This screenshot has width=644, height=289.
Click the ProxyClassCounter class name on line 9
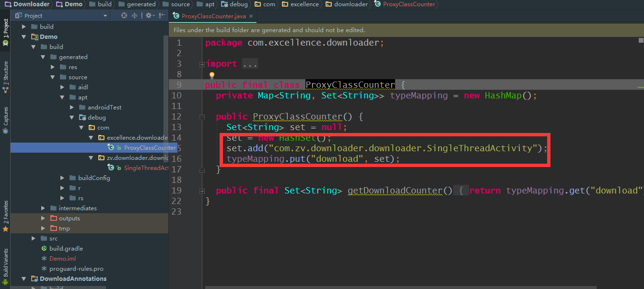coord(350,85)
